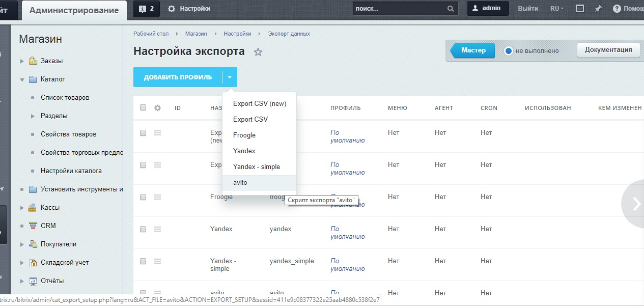This screenshot has width=644, height=307.
Task: Click the notifications icon with counter 2
Action: pos(146,9)
